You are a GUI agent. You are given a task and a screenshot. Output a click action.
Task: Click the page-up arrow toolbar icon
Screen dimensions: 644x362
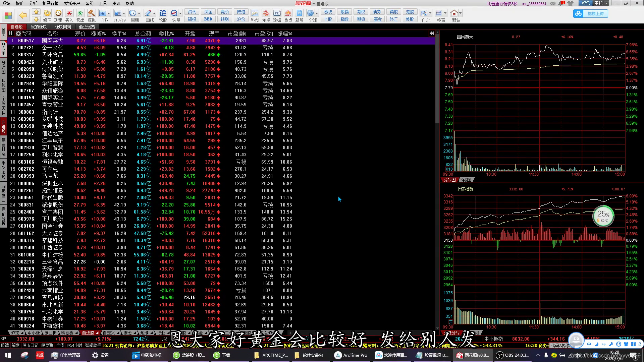(x=36, y=12)
